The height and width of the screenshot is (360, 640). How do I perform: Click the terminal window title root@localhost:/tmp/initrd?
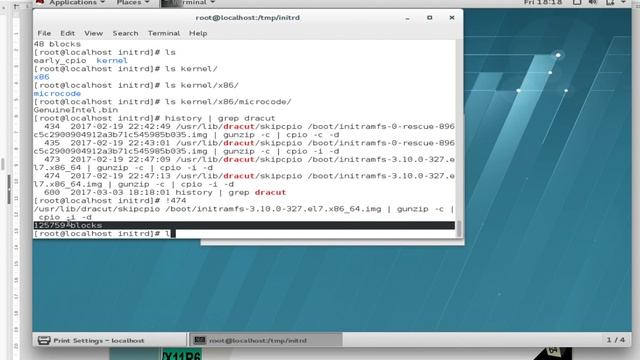point(247,18)
